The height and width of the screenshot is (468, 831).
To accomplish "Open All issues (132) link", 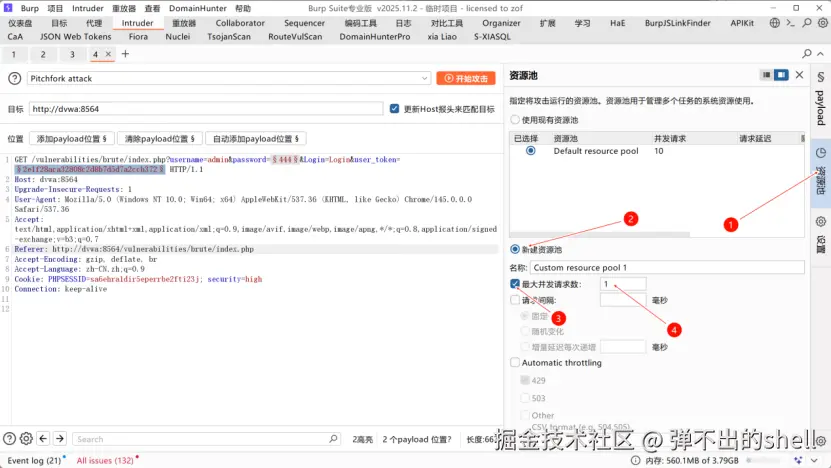I will tap(105, 461).
